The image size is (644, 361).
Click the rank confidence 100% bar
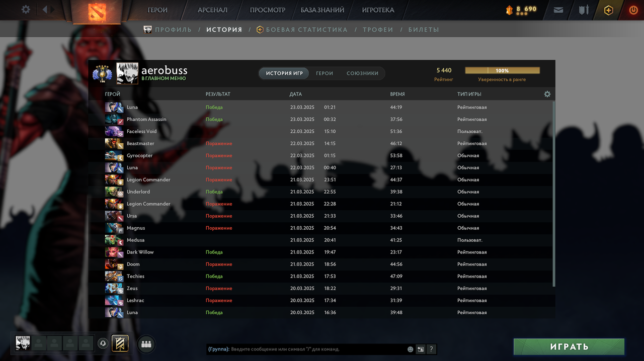coord(502,71)
